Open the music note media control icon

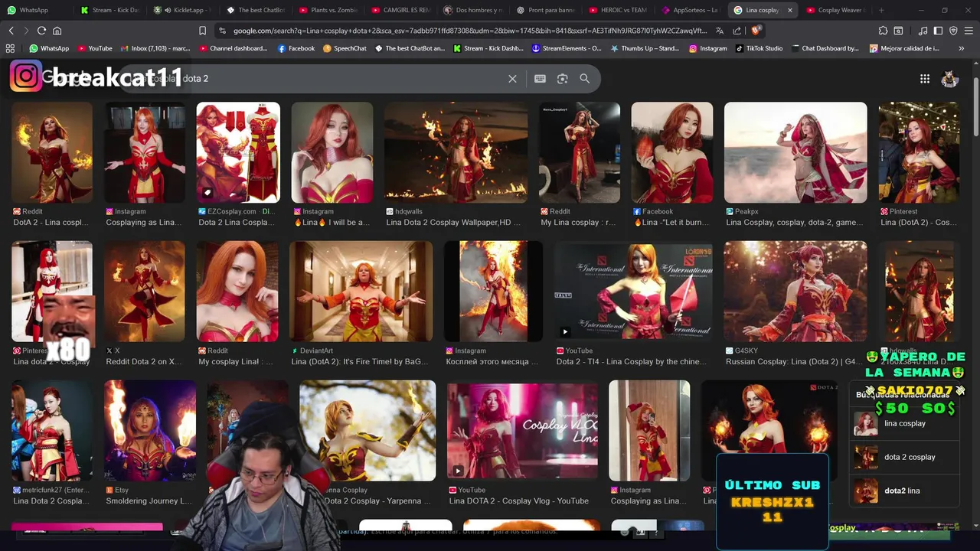923,31
